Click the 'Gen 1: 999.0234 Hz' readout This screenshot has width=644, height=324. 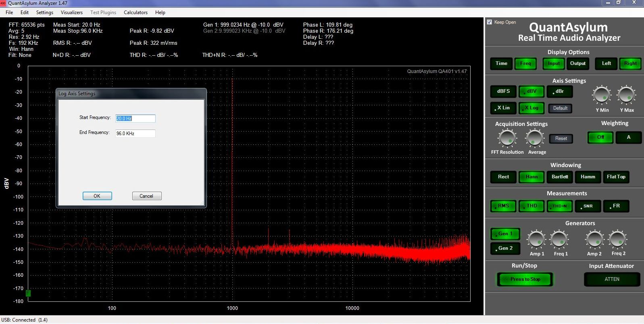(243, 25)
